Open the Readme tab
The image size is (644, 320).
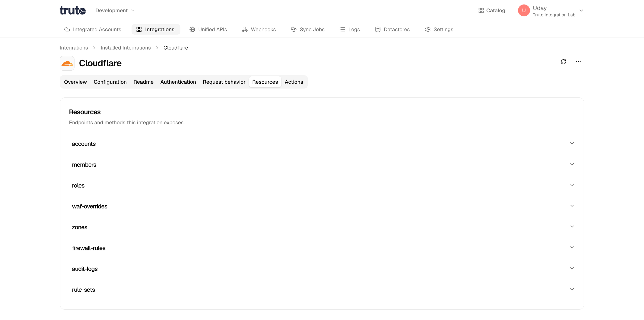(x=143, y=82)
